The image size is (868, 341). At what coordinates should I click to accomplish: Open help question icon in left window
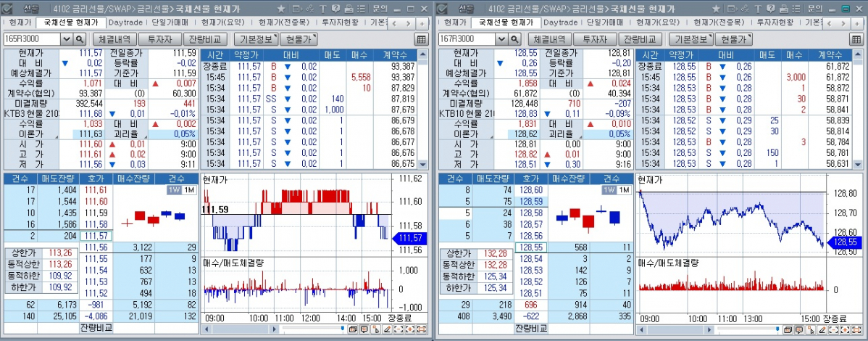click(335, 9)
